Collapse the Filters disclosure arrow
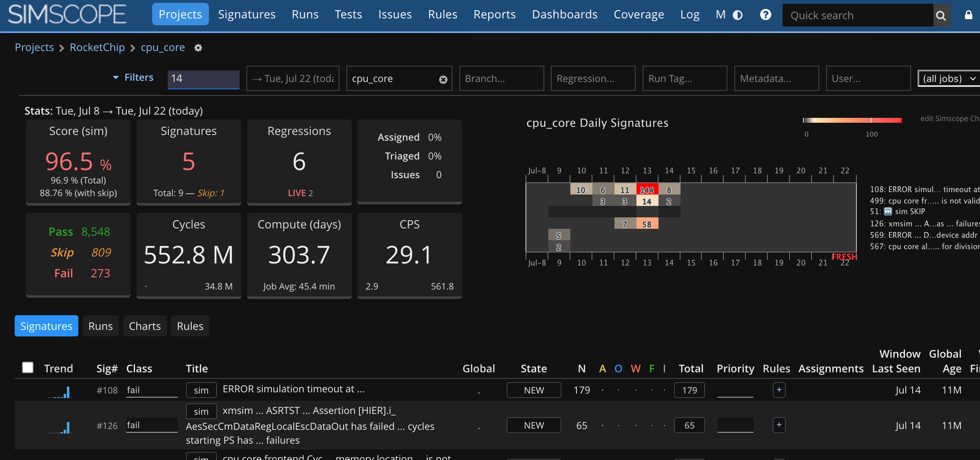This screenshot has height=460, width=980. coord(116,77)
